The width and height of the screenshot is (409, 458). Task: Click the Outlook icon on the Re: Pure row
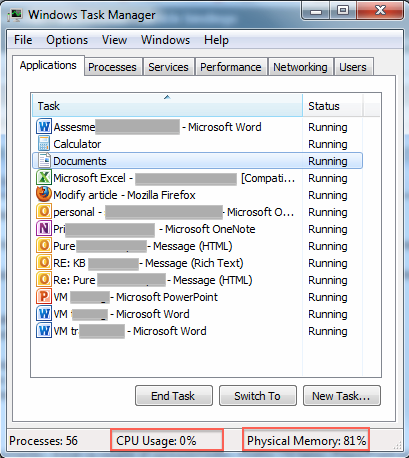pyautogui.click(x=44, y=280)
